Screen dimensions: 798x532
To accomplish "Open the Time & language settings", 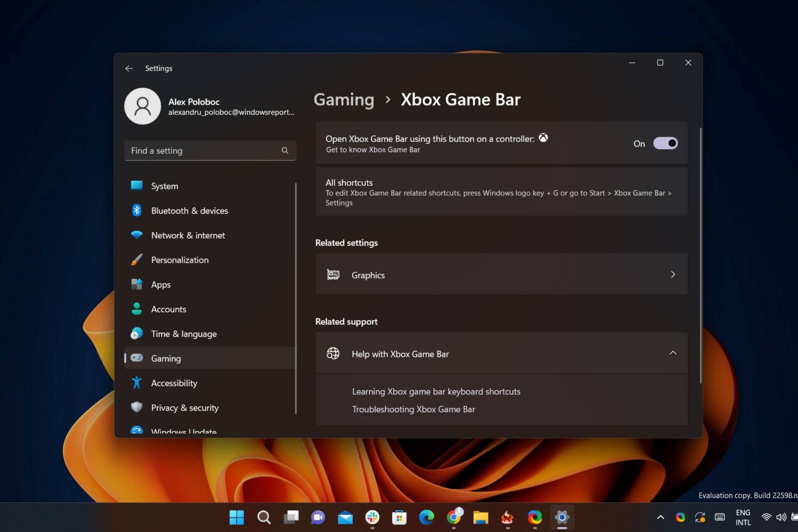I will coord(184,333).
